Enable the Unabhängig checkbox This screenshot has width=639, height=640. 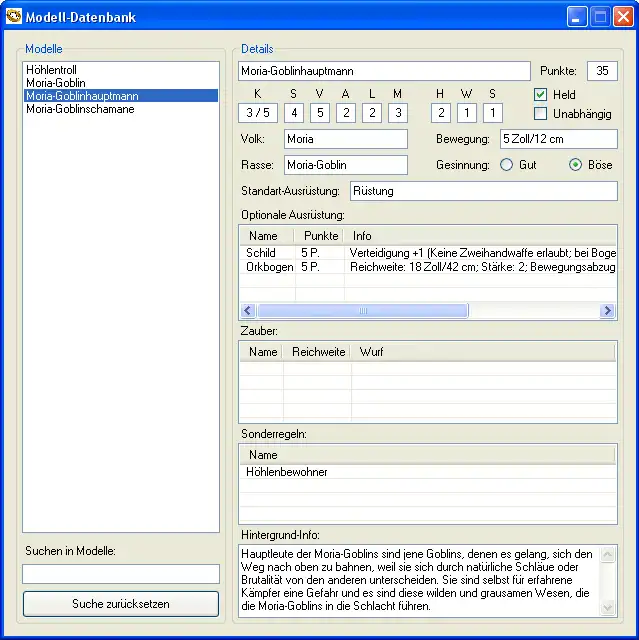coord(540,113)
